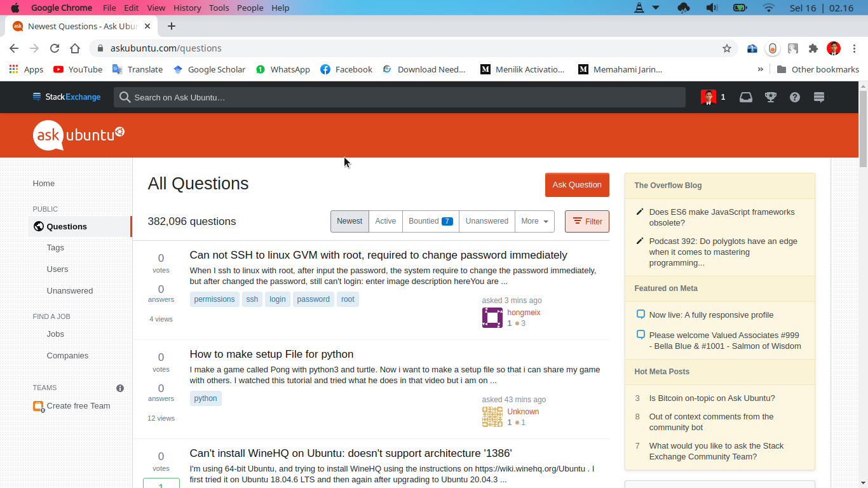This screenshot has height=488, width=868.
Task: Click the 'permissions' tag
Action: click(214, 299)
